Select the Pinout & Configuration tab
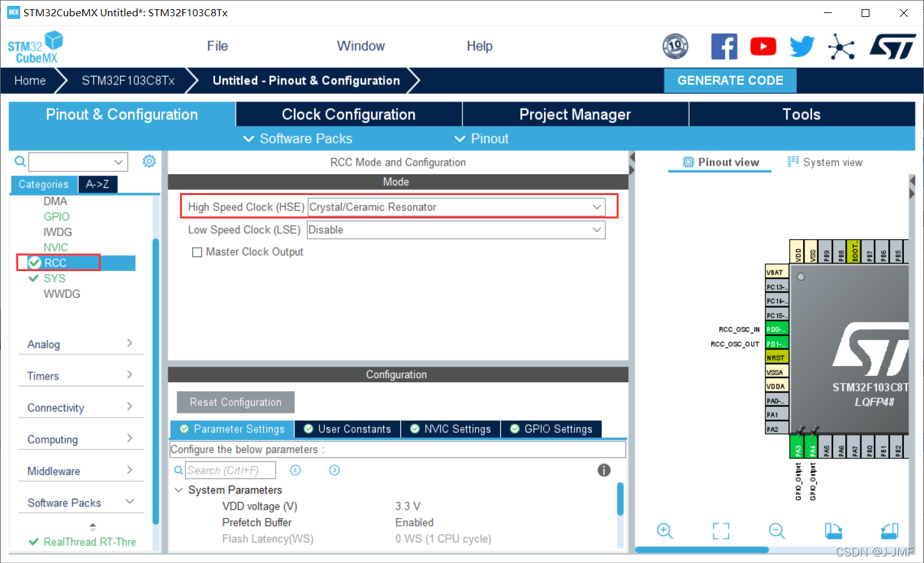The height and width of the screenshot is (563, 924). point(122,114)
